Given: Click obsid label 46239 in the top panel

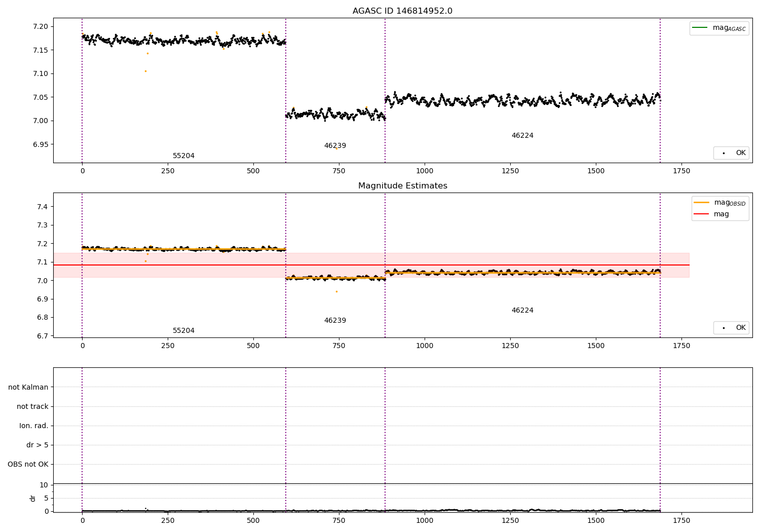Looking at the screenshot, I should (335, 146).
